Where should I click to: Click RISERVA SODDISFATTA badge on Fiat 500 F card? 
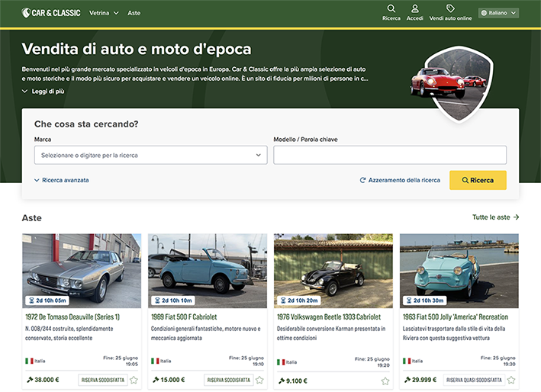pyautogui.click(x=229, y=380)
